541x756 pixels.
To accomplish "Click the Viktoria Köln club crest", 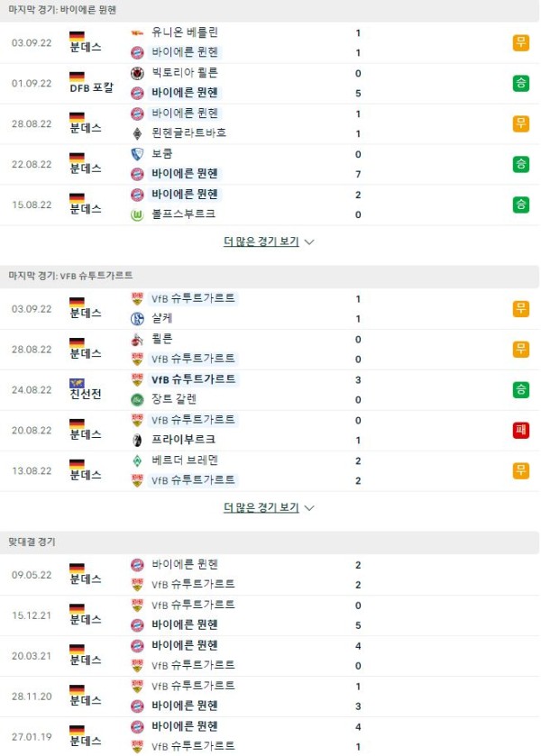I will pos(137,73).
